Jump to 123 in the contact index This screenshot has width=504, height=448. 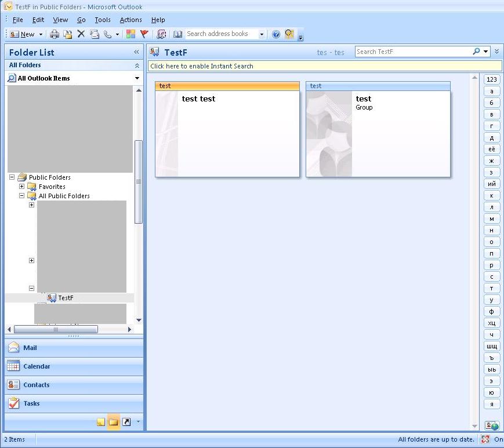pyautogui.click(x=492, y=79)
